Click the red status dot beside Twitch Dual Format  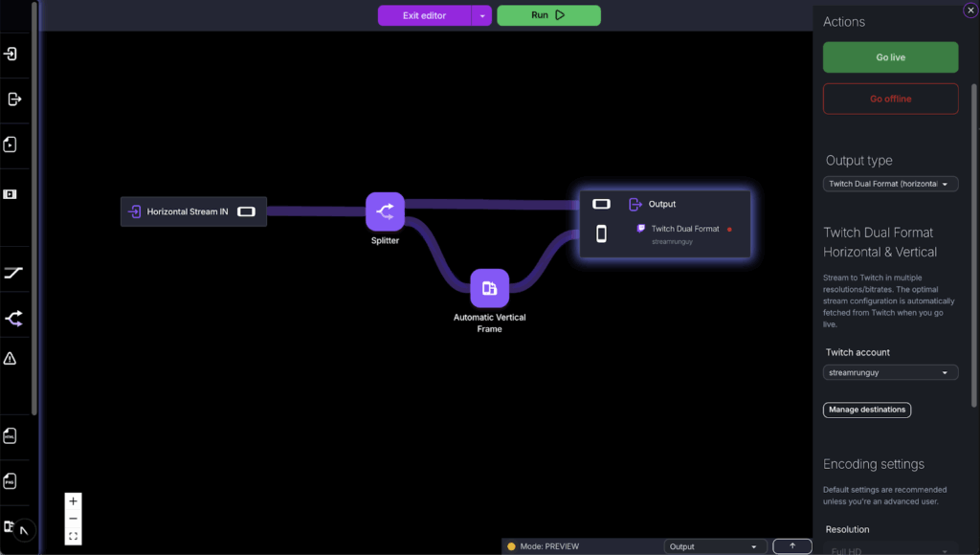tap(729, 229)
